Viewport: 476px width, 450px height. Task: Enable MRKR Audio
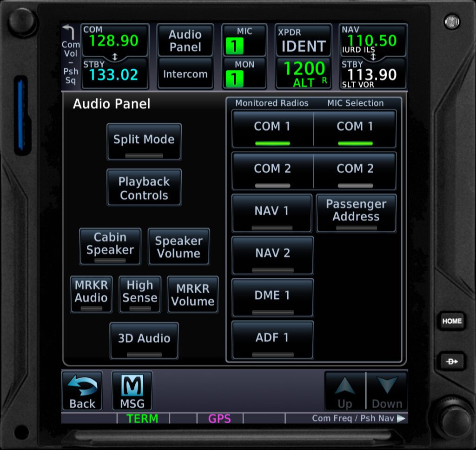[91, 294]
